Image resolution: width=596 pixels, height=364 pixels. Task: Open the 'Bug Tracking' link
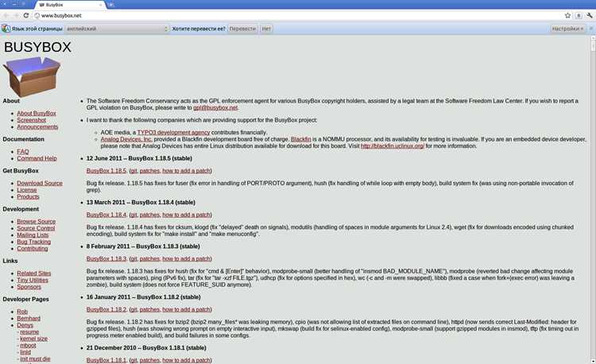(x=34, y=242)
